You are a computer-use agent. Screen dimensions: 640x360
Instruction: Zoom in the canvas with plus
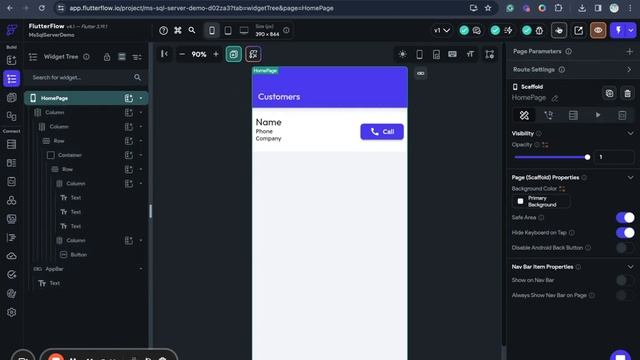[216, 54]
